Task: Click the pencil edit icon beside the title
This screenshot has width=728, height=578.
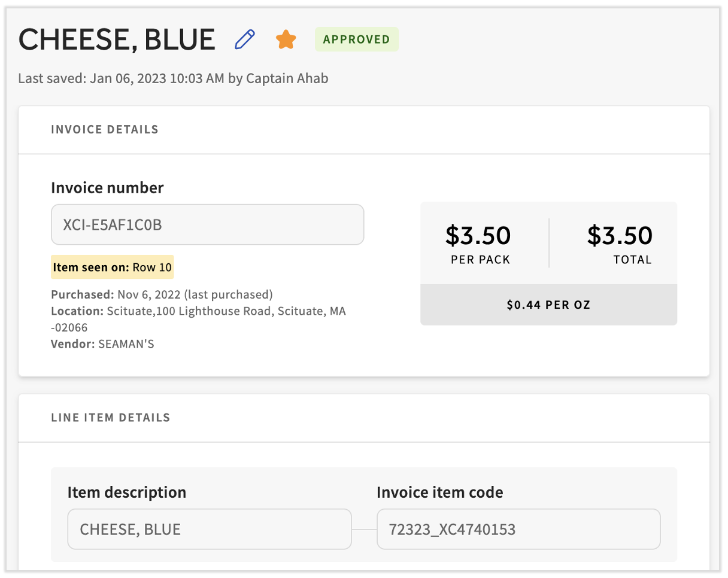Action: [x=245, y=39]
